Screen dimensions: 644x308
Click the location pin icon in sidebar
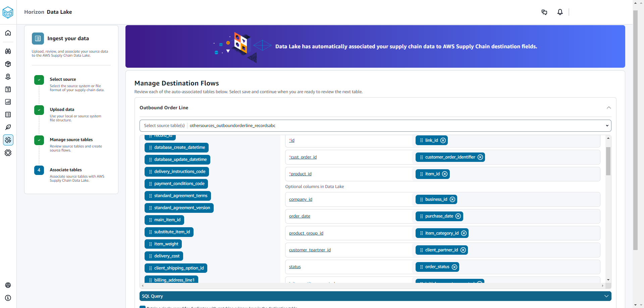(x=8, y=77)
